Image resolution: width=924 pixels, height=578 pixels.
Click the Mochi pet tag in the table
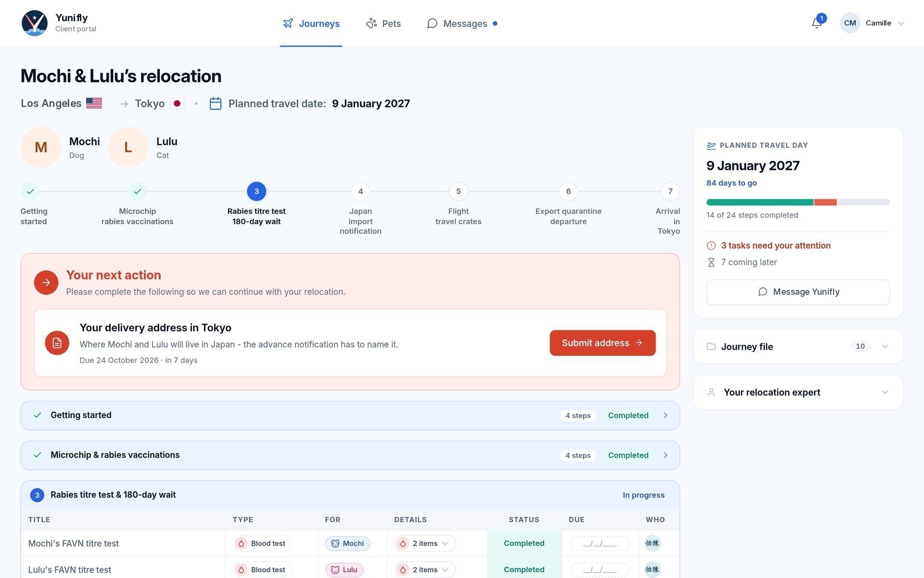point(347,543)
